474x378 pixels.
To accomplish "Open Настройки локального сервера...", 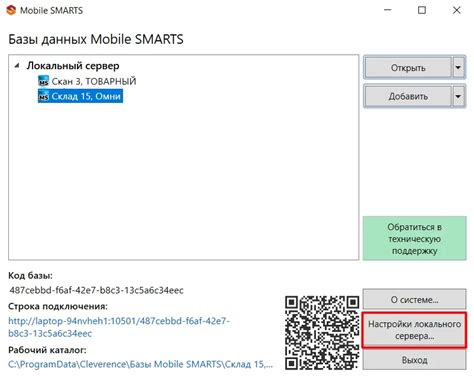I will [x=414, y=330].
